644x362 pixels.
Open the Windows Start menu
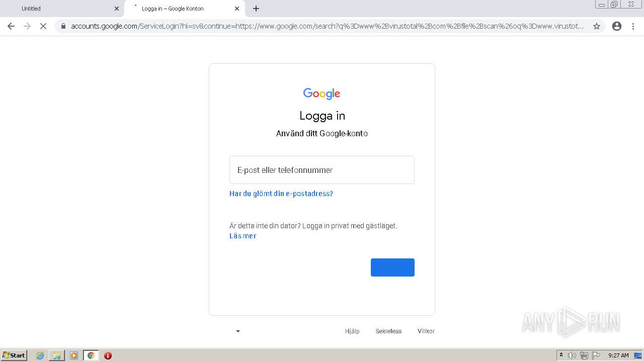tap(14, 355)
